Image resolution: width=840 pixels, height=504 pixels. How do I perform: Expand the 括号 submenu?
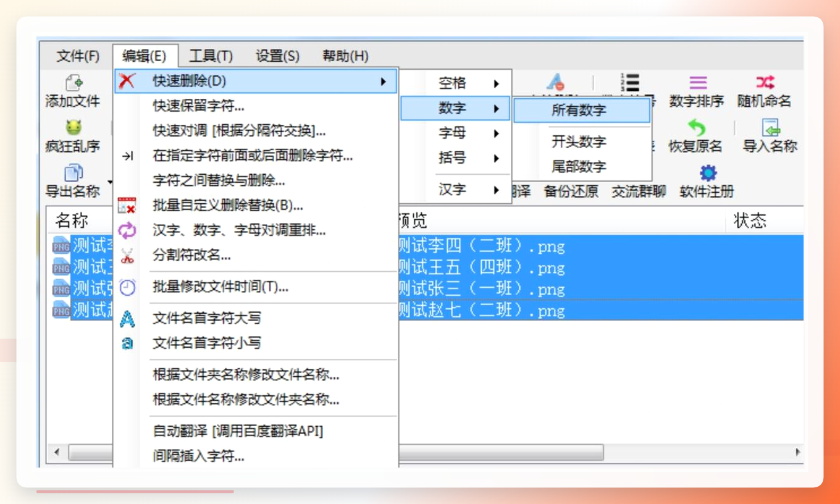click(x=456, y=158)
